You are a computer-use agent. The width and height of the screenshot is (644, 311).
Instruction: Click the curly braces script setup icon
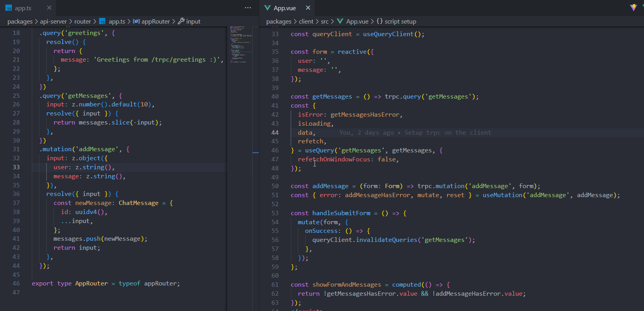click(x=379, y=22)
